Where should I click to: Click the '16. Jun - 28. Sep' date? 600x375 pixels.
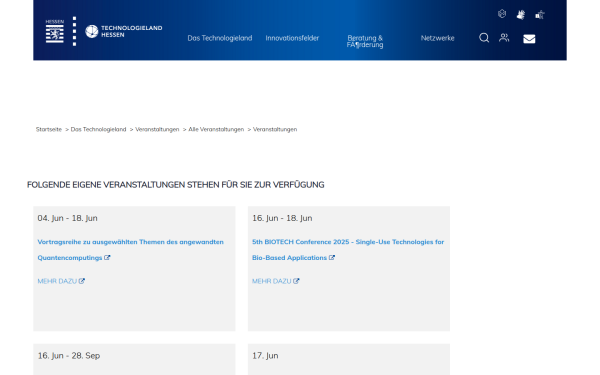(68, 355)
